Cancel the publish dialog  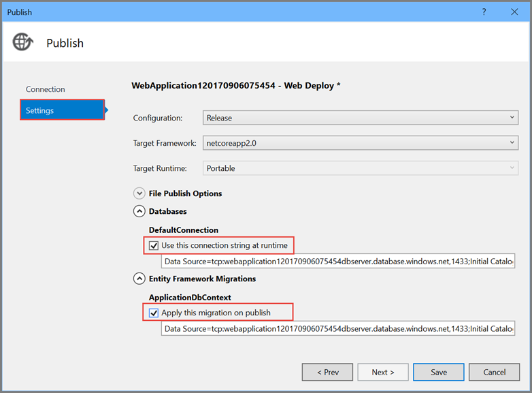(x=495, y=372)
